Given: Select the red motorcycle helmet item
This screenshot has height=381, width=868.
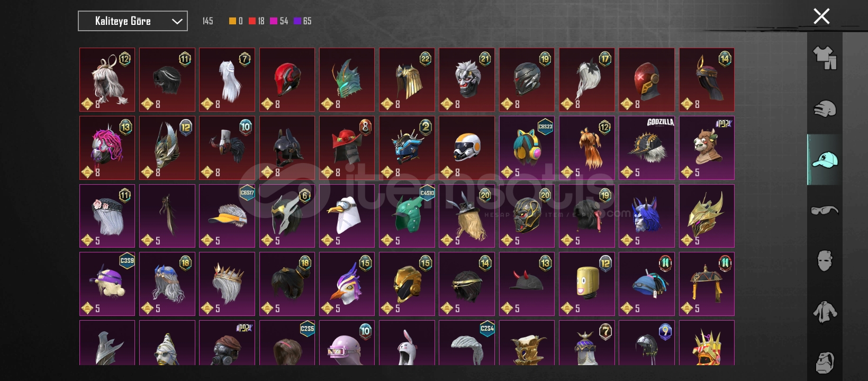Looking at the screenshot, I should (287, 80).
